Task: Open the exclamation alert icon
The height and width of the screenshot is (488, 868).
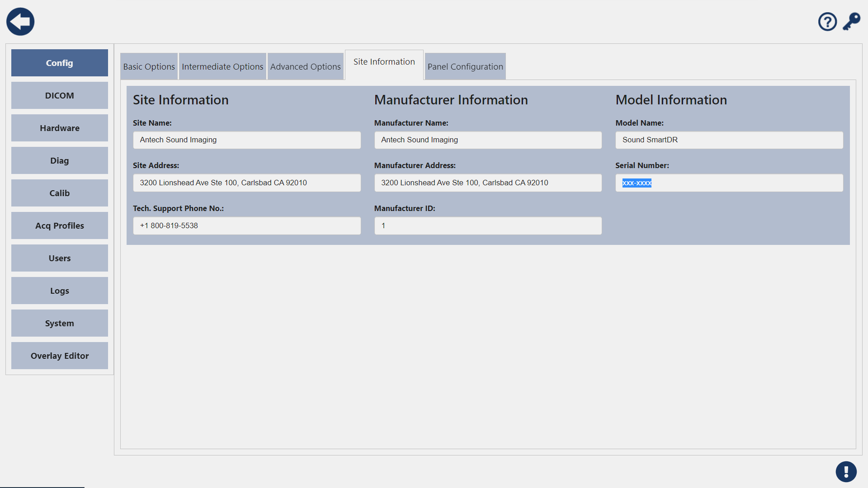Action: tap(846, 472)
